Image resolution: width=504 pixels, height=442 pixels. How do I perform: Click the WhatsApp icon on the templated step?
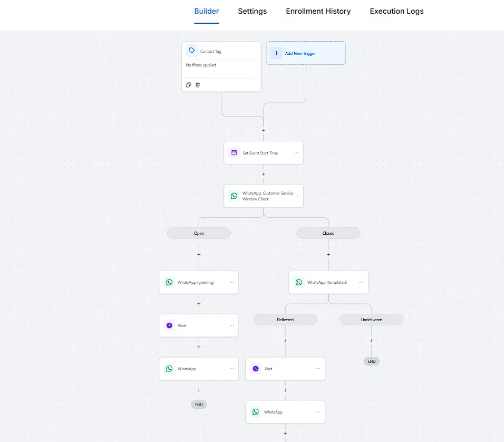pyautogui.click(x=299, y=282)
